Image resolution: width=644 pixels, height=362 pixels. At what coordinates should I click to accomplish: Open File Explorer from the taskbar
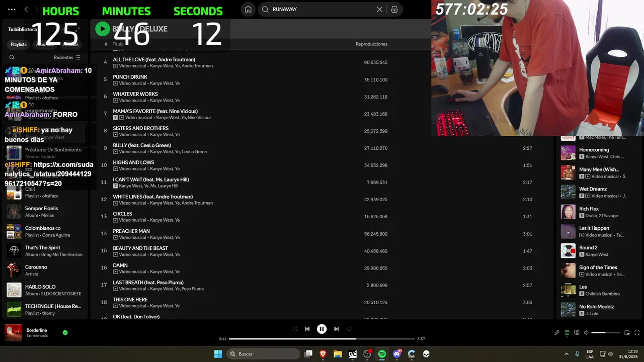pos(338,354)
